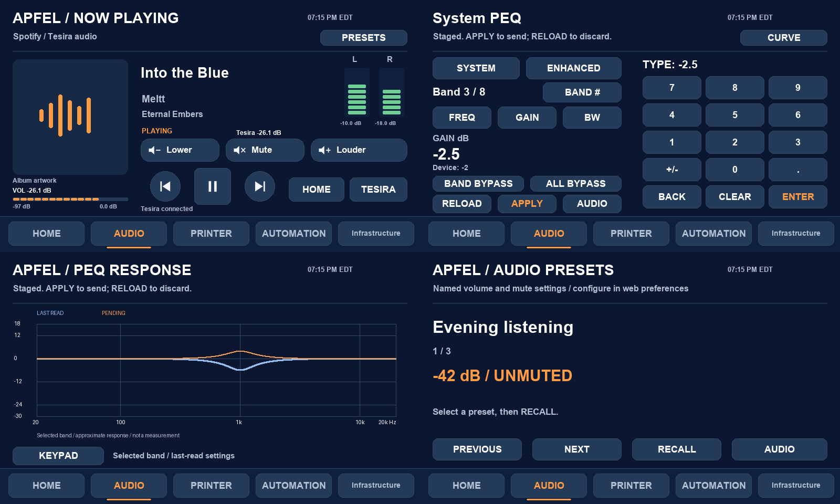The height and width of the screenshot is (504, 840).
Task: Select the FREQ parameter
Action: tap(462, 118)
